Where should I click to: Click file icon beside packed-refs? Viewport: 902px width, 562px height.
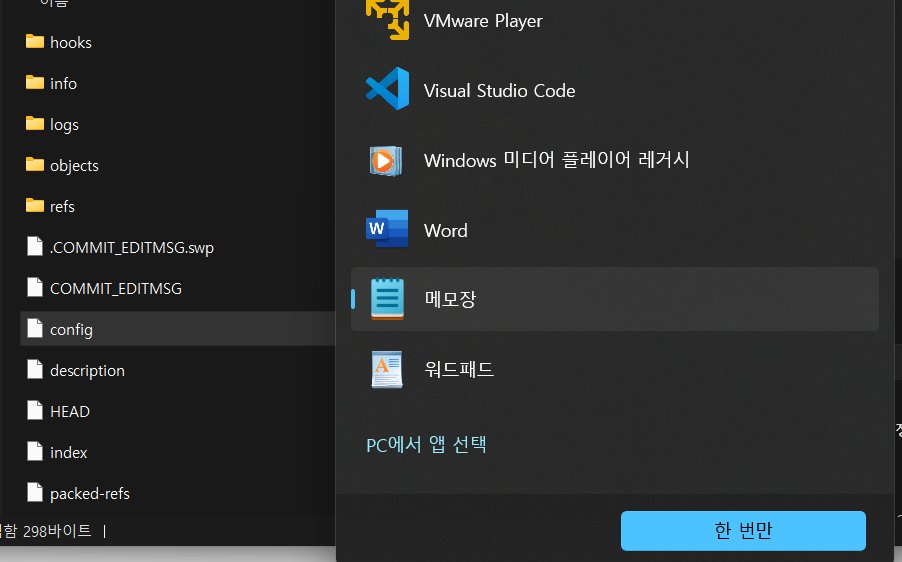35,492
